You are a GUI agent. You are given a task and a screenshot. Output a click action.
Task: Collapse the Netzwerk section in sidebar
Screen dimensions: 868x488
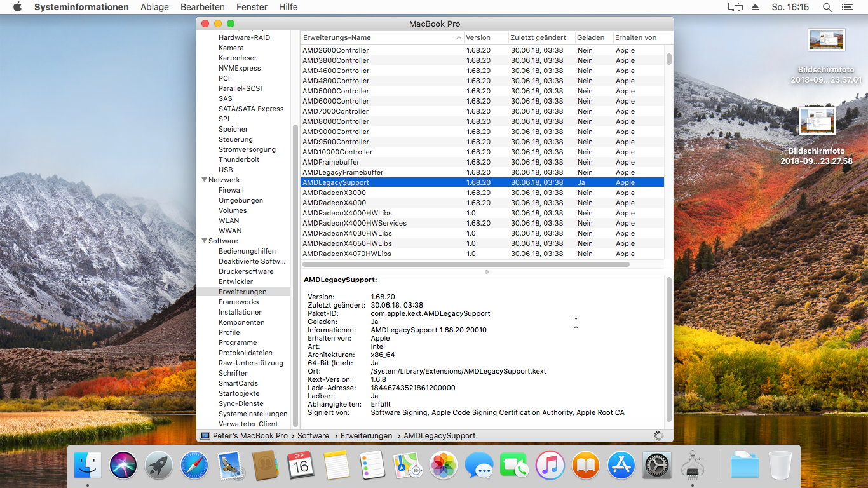204,180
